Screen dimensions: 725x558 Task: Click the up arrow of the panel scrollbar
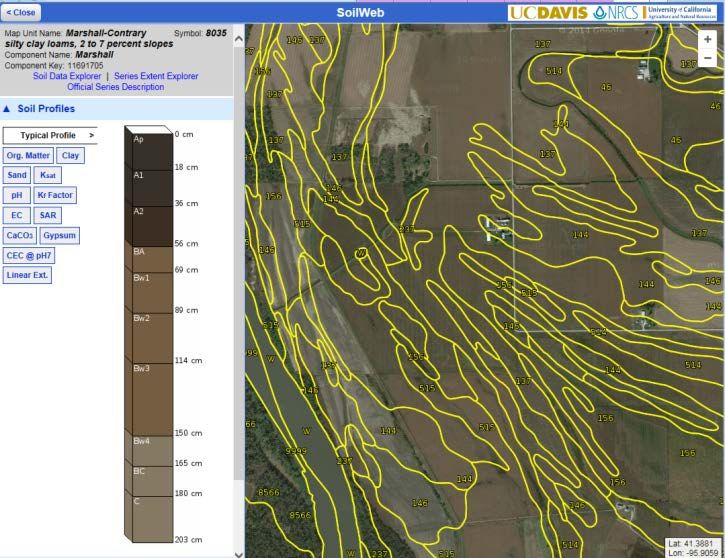click(239, 39)
